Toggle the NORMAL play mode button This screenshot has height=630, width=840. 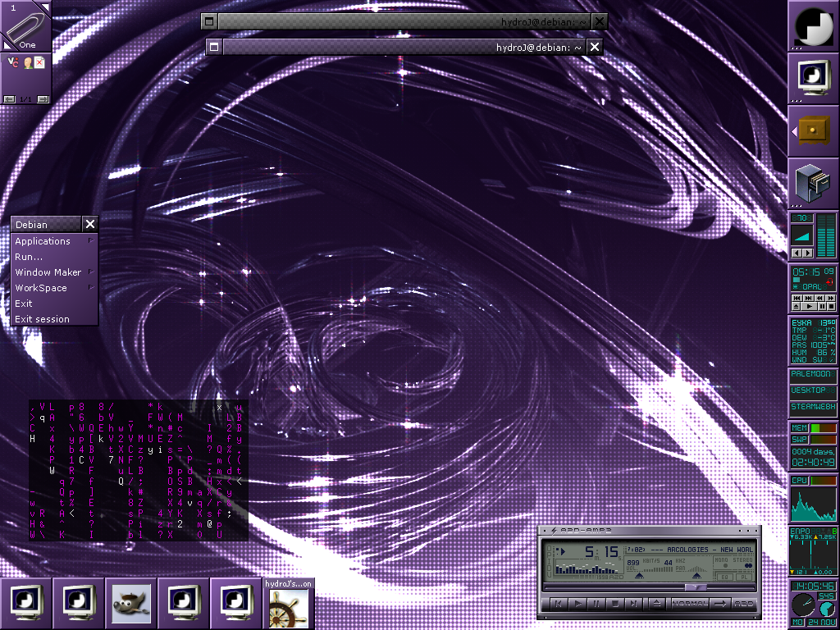689,604
